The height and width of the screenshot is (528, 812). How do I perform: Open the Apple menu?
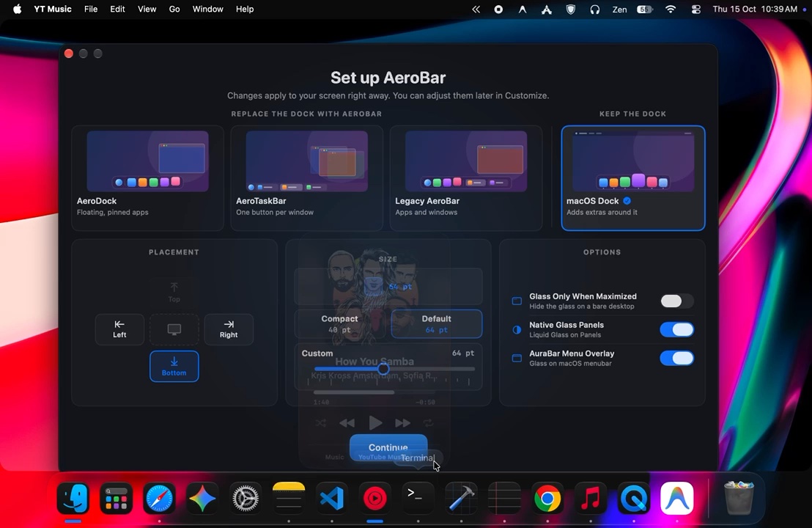click(17, 9)
